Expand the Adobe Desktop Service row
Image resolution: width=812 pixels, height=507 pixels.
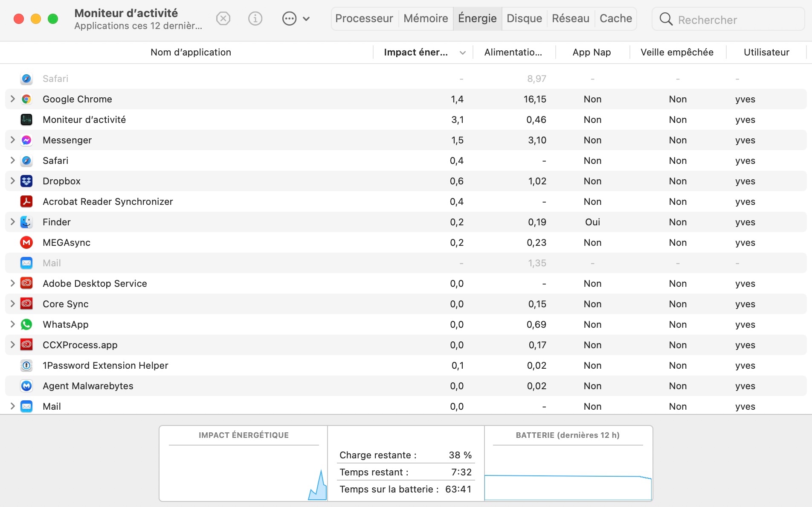coord(12,283)
